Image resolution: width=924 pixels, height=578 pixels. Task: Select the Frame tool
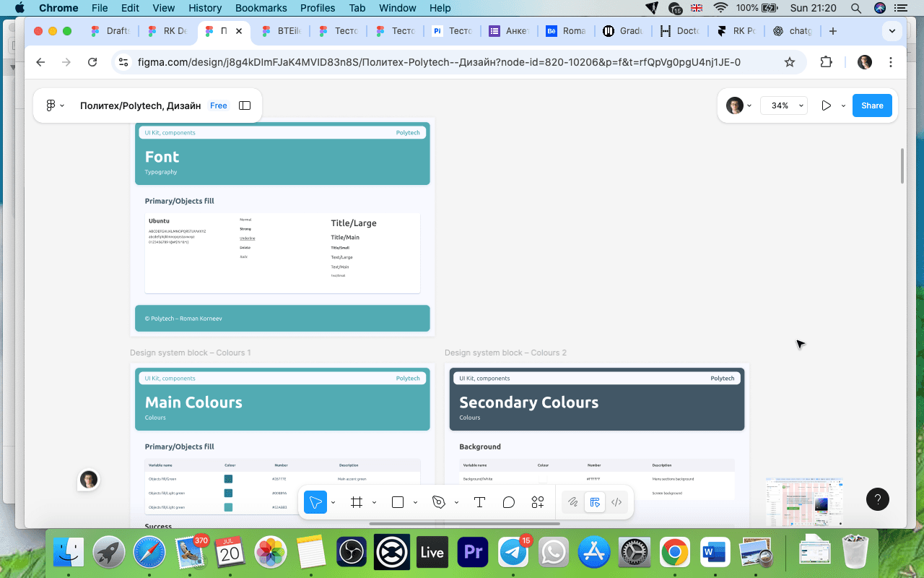(x=357, y=502)
